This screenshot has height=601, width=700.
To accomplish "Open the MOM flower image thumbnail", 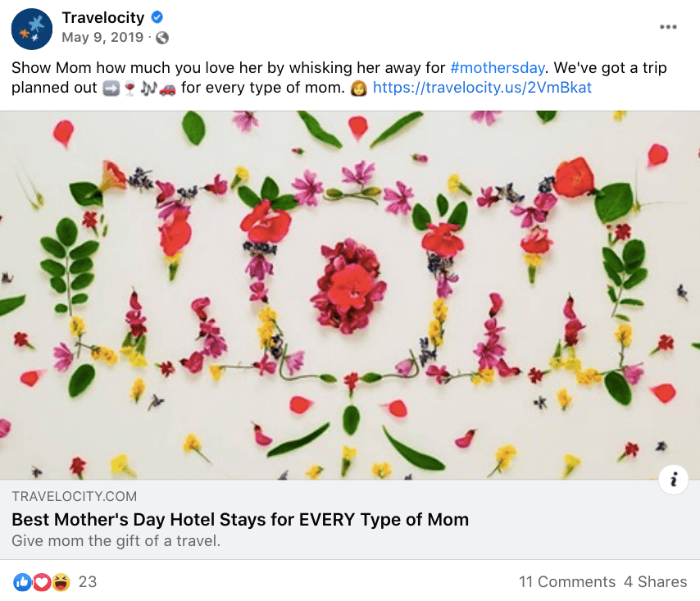I will [350, 295].
